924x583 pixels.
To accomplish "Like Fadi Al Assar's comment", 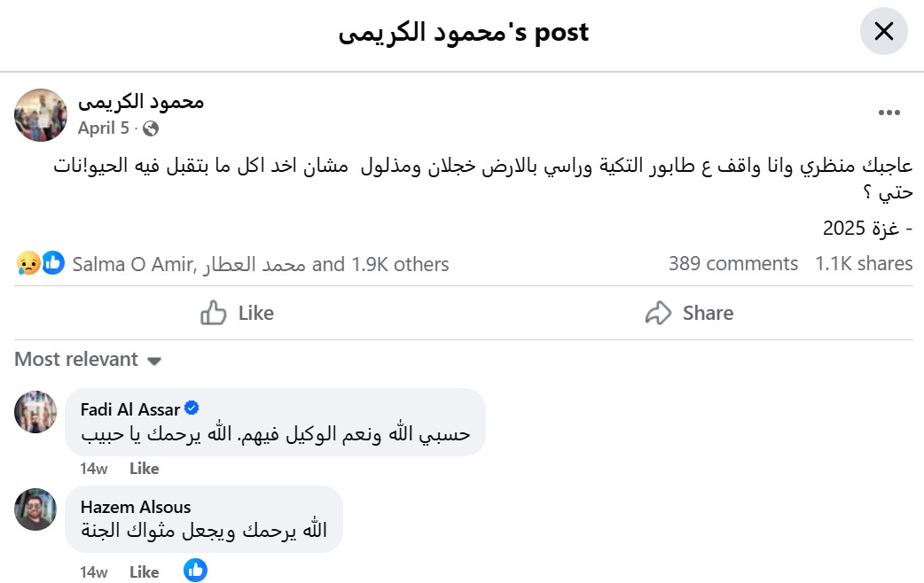I will pos(145,469).
